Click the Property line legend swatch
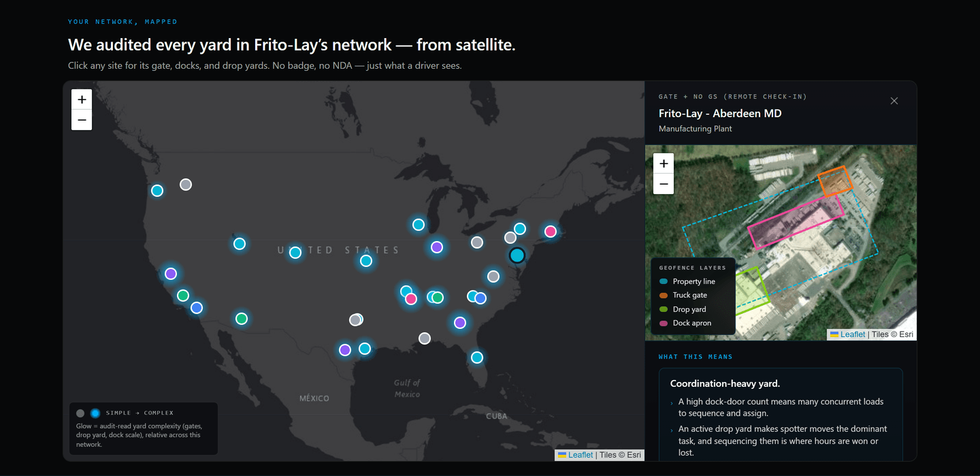 click(664, 281)
